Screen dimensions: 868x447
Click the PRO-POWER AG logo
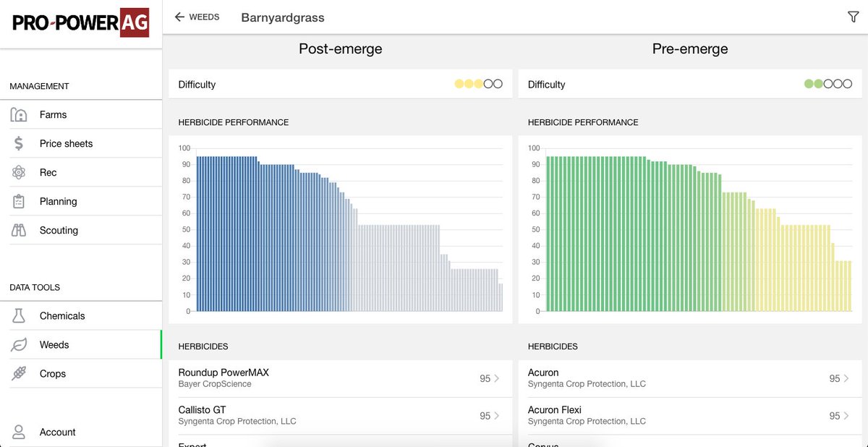click(81, 24)
